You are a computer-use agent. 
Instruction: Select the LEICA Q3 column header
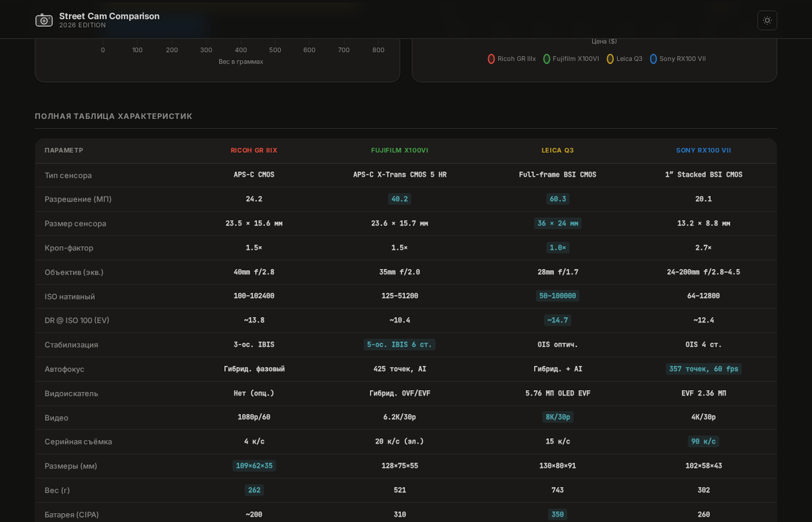[x=558, y=150]
